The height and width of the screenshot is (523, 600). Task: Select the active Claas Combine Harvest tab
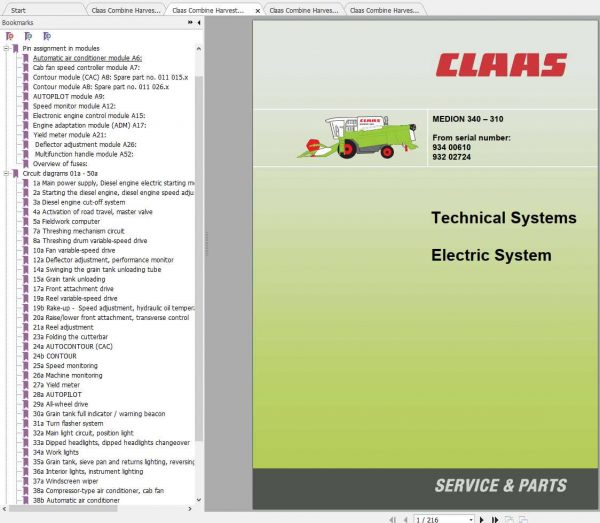208,10
